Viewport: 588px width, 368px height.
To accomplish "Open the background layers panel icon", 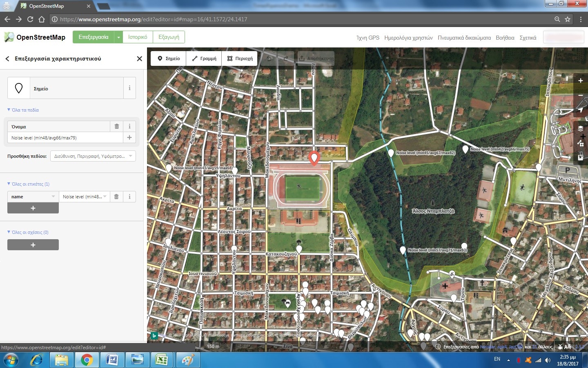I will pyautogui.click(x=580, y=128).
